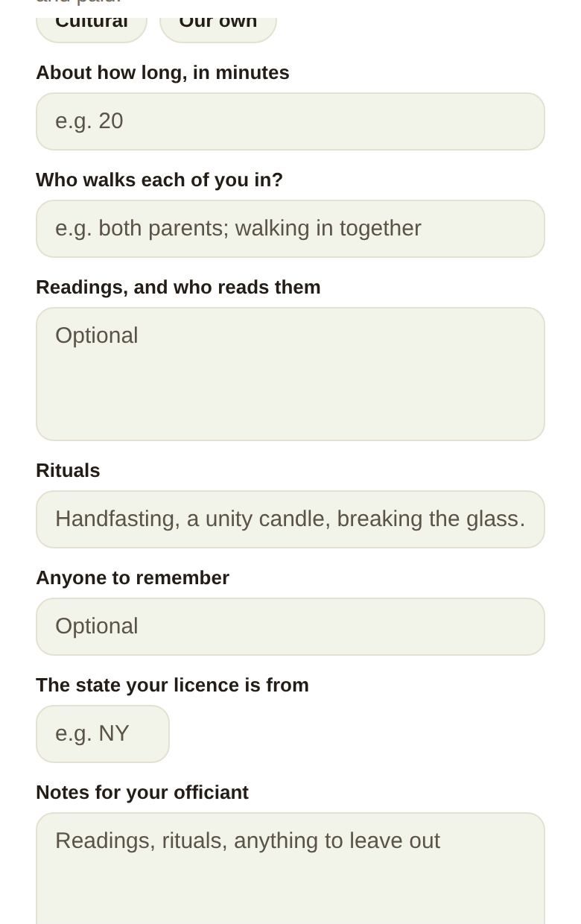Screen dimensions: 581x924
Task: Focus the licence state field showing e.g. NY
Action: click(103, 734)
